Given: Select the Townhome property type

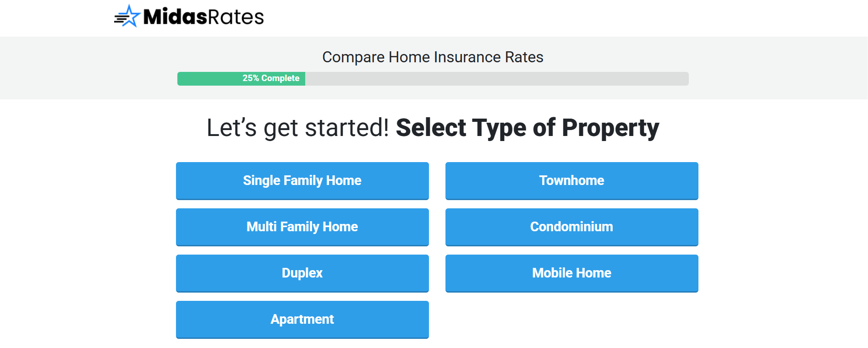Looking at the screenshot, I should tap(571, 180).
